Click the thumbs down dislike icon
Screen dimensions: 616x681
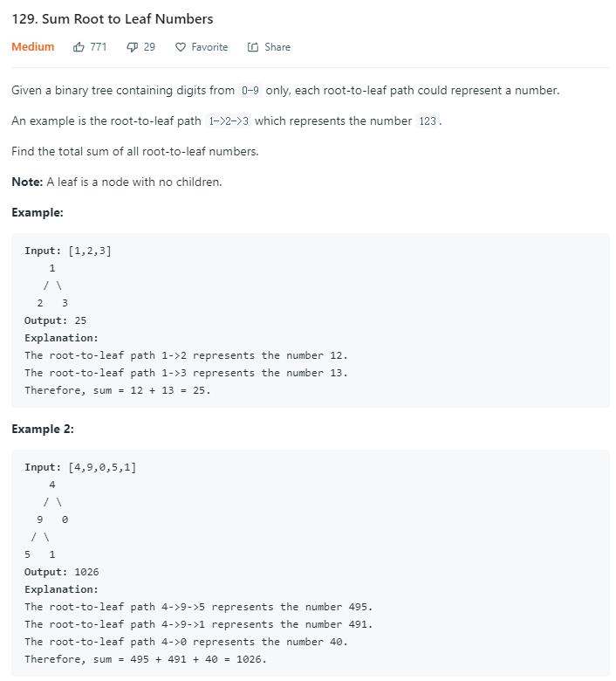pos(132,47)
